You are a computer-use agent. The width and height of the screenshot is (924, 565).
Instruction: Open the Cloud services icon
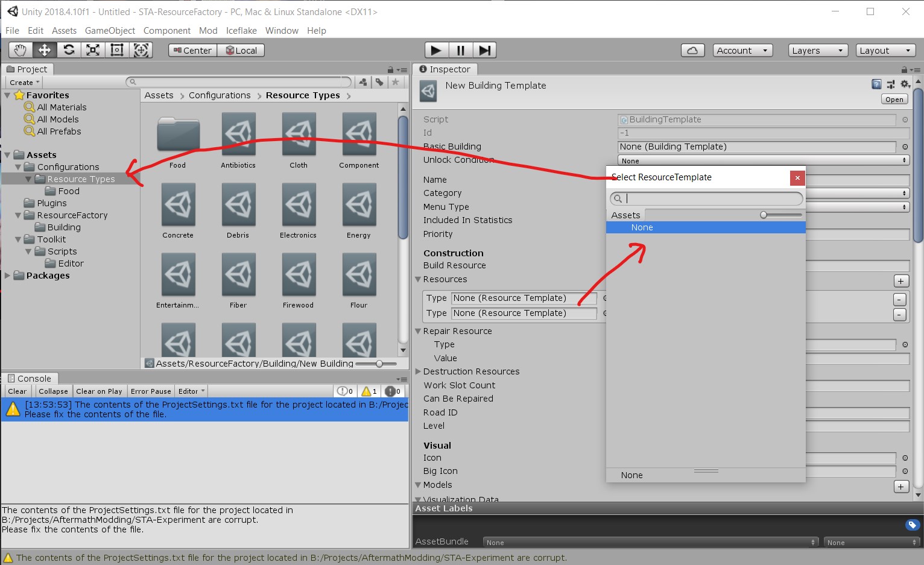coord(692,51)
